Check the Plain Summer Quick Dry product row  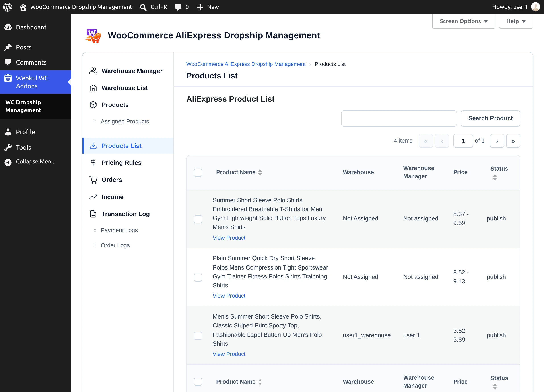tap(198, 278)
